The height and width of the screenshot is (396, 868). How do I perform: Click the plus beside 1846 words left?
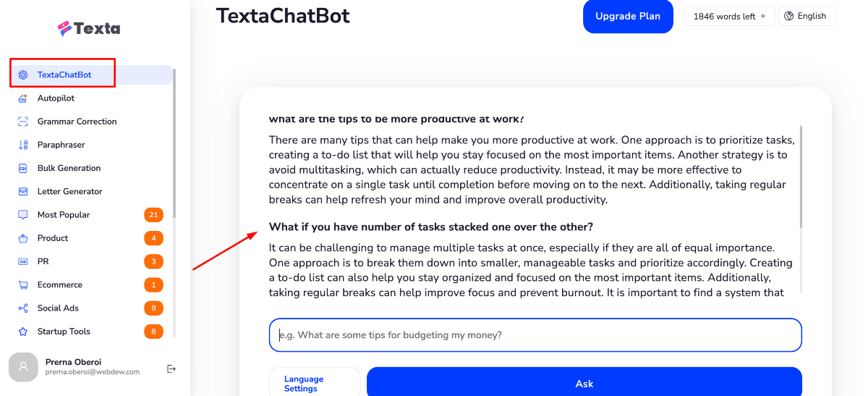pos(763,16)
